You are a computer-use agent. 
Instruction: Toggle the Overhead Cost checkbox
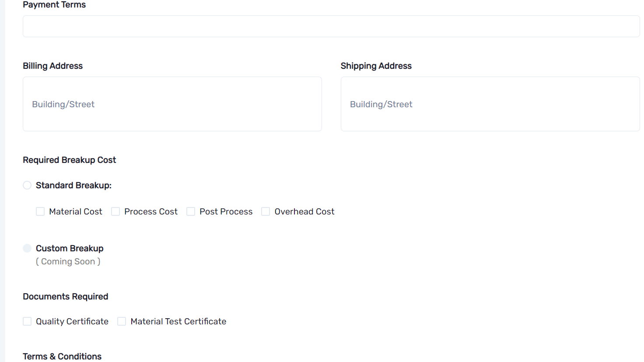(x=266, y=211)
